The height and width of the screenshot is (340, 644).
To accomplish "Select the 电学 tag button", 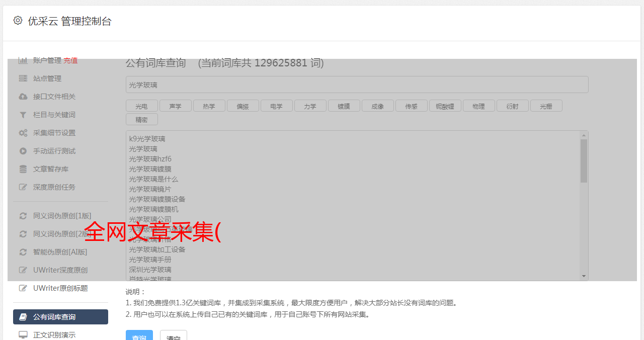I will click(x=276, y=106).
